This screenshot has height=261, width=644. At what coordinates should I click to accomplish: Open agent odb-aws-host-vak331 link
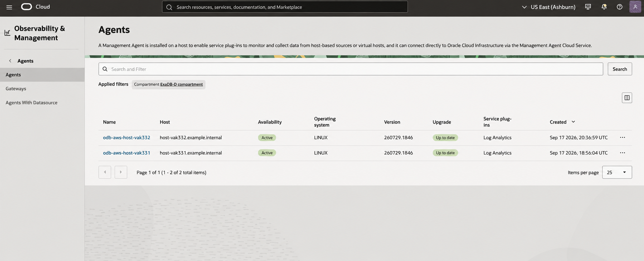point(126,153)
